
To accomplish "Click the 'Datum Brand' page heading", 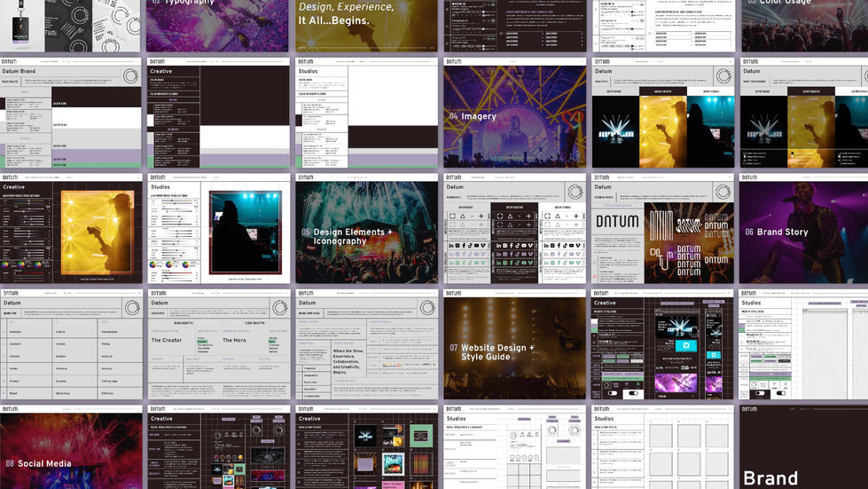I will [x=19, y=71].
